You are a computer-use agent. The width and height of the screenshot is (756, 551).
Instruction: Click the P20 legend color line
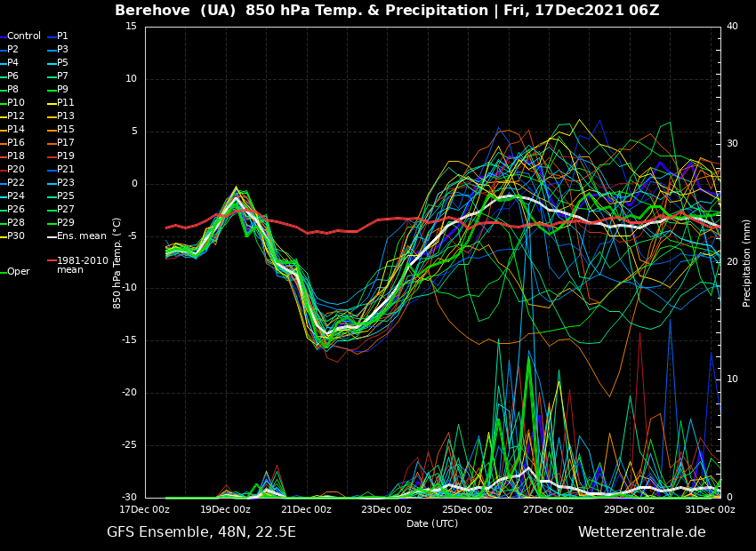point(3,170)
